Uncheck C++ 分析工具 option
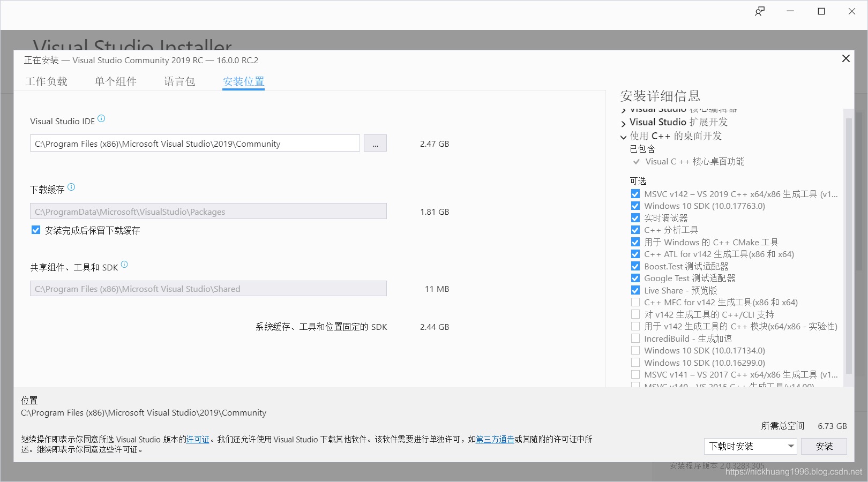The width and height of the screenshot is (868, 482). [x=635, y=230]
